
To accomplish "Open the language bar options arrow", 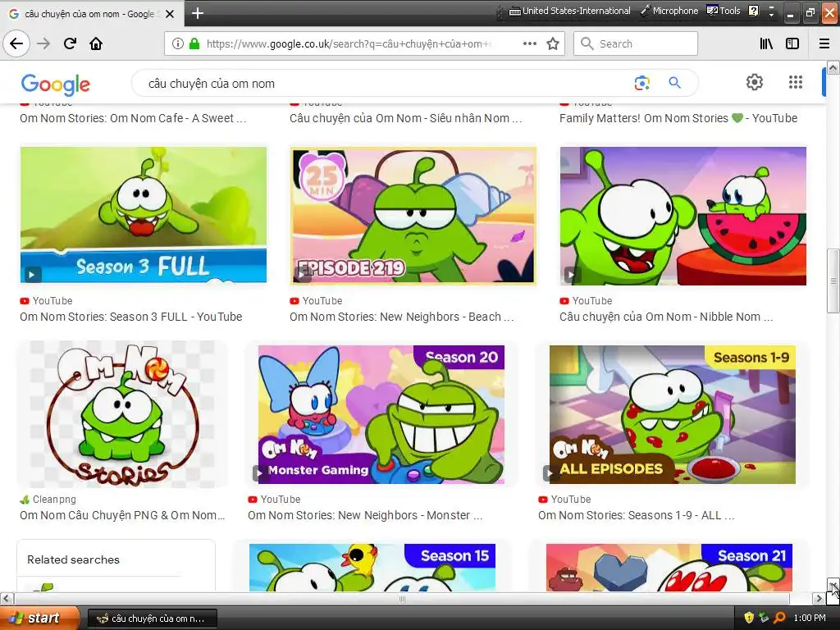I will tap(771, 11).
